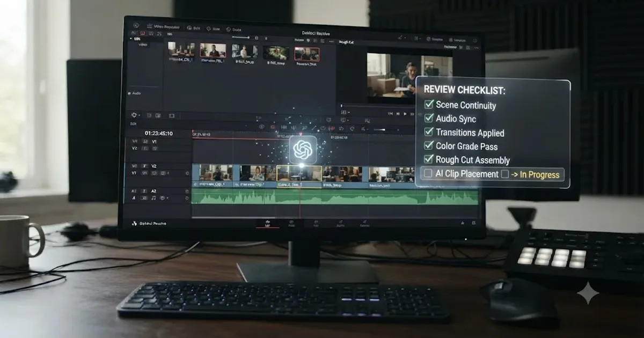Viewport: 644px width, 338px height.
Task: Check the Scene Continuity checkbox
Action: pos(429,105)
